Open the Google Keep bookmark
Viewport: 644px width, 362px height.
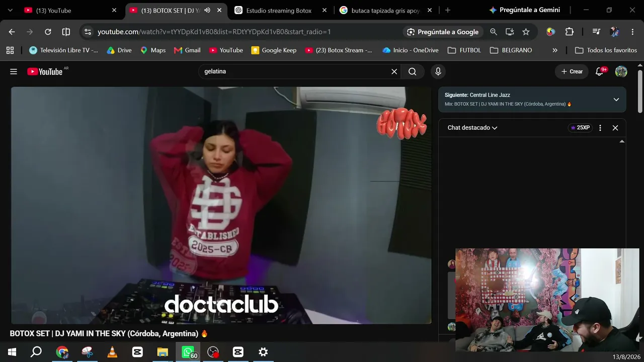pyautogui.click(x=274, y=50)
